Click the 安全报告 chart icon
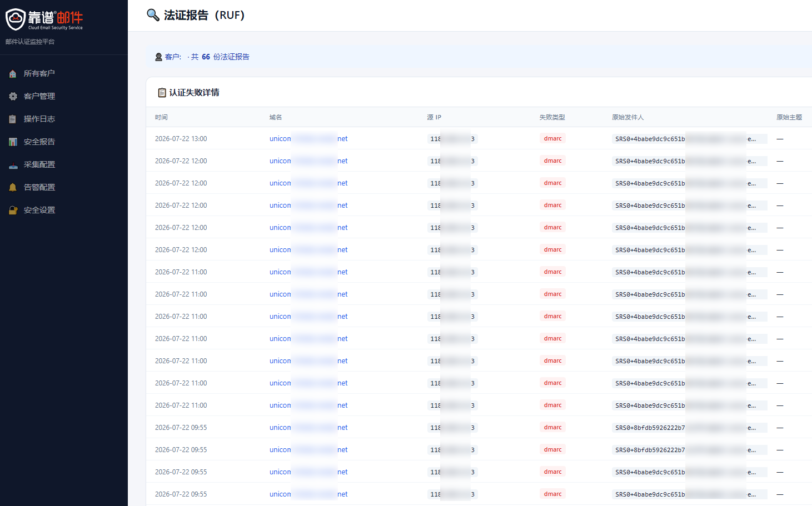 (13, 142)
